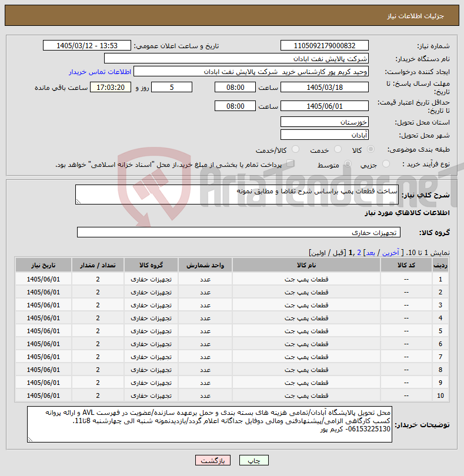Toggle the اسناد خزانه اسلامی payment checkbox
This screenshot has width=464, height=476.
click(291, 163)
